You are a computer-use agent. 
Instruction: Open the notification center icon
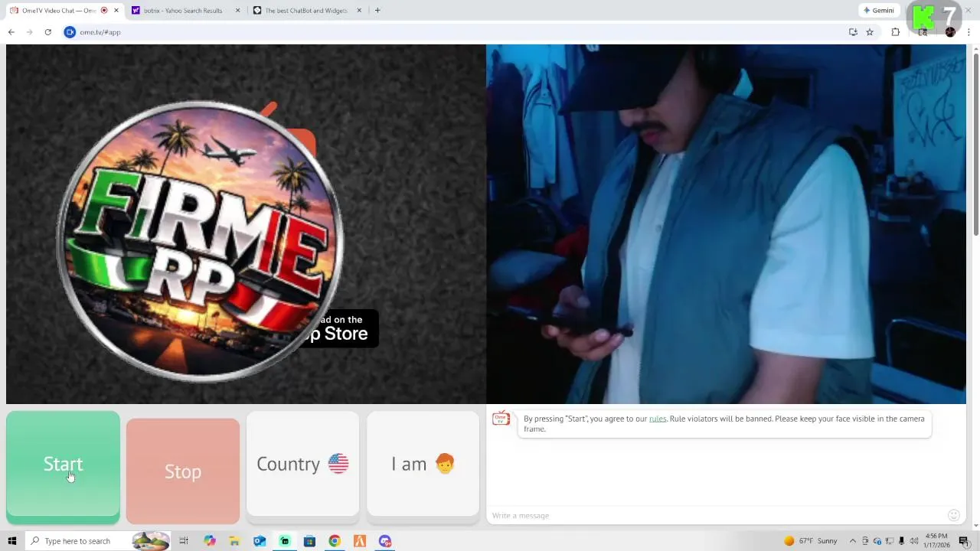(x=964, y=541)
